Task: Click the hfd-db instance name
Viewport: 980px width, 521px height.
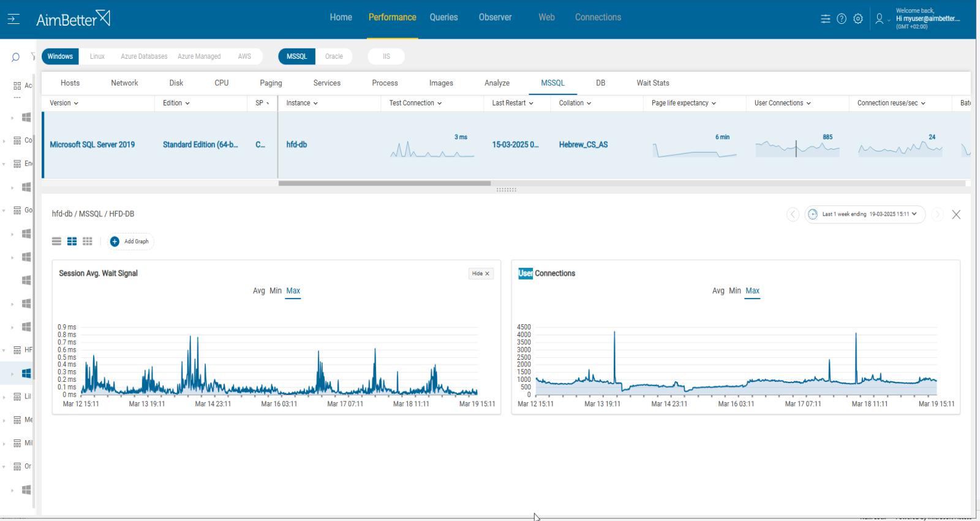Action: pos(296,145)
